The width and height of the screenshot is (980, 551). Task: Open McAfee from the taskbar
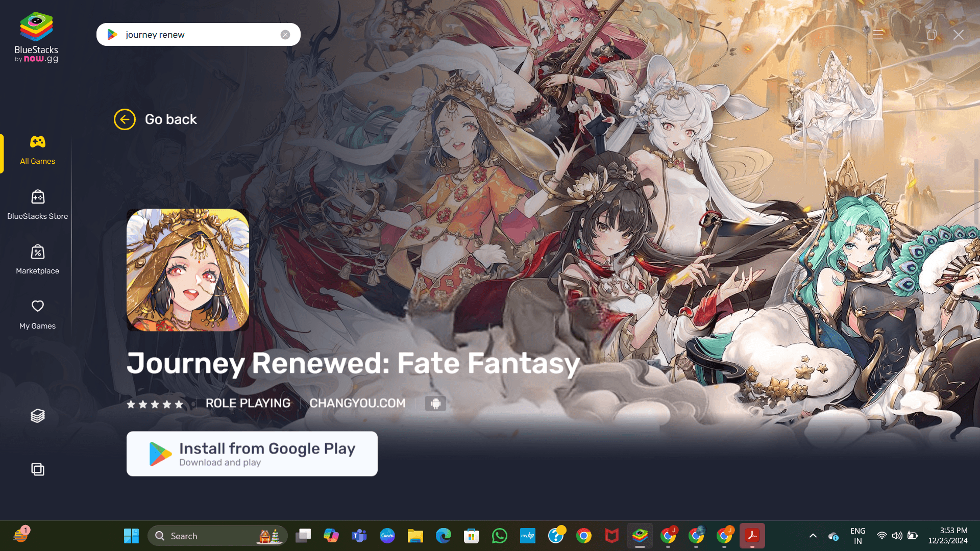pyautogui.click(x=611, y=536)
